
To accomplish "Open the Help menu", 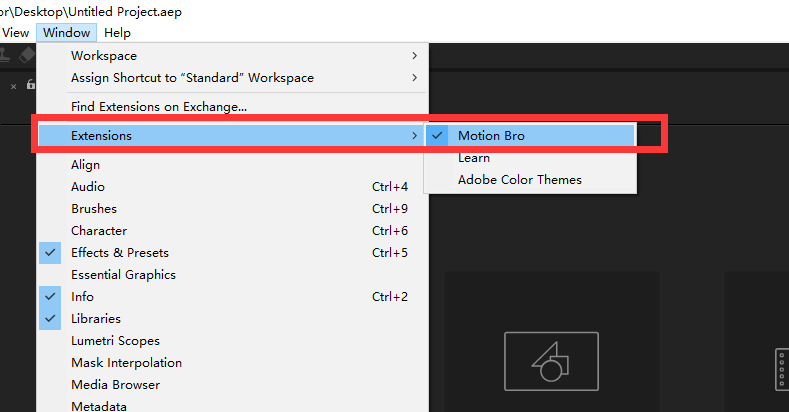I will tap(117, 33).
